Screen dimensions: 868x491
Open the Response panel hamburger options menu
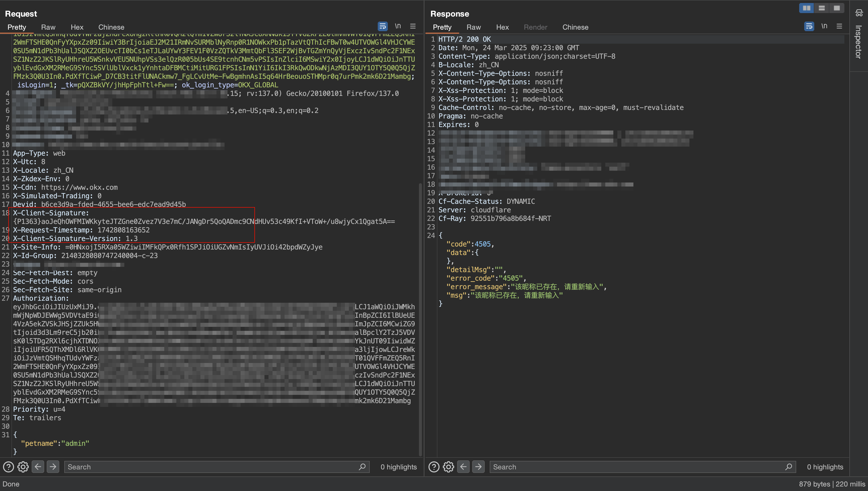(839, 26)
